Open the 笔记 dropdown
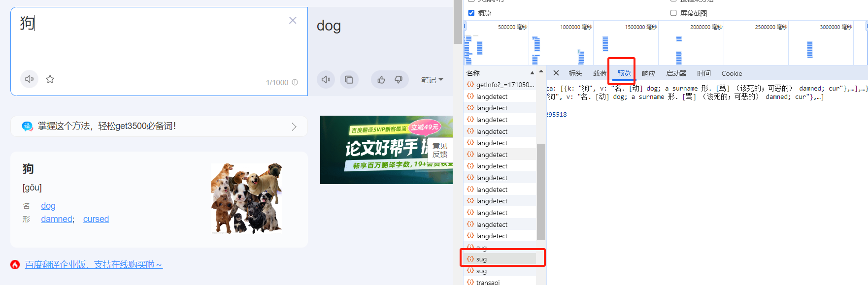The image size is (868, 285). pyautogui.click(x=432, y=80)
